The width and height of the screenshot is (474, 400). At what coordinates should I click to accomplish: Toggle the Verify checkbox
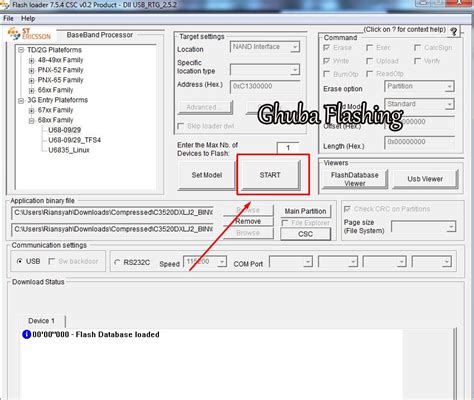coord(417,61)
